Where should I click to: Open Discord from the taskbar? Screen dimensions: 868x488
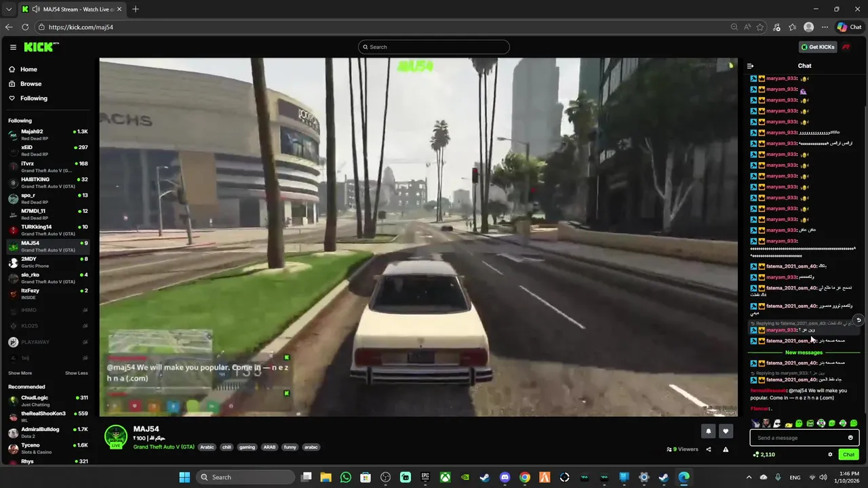[x=505, y=477]
